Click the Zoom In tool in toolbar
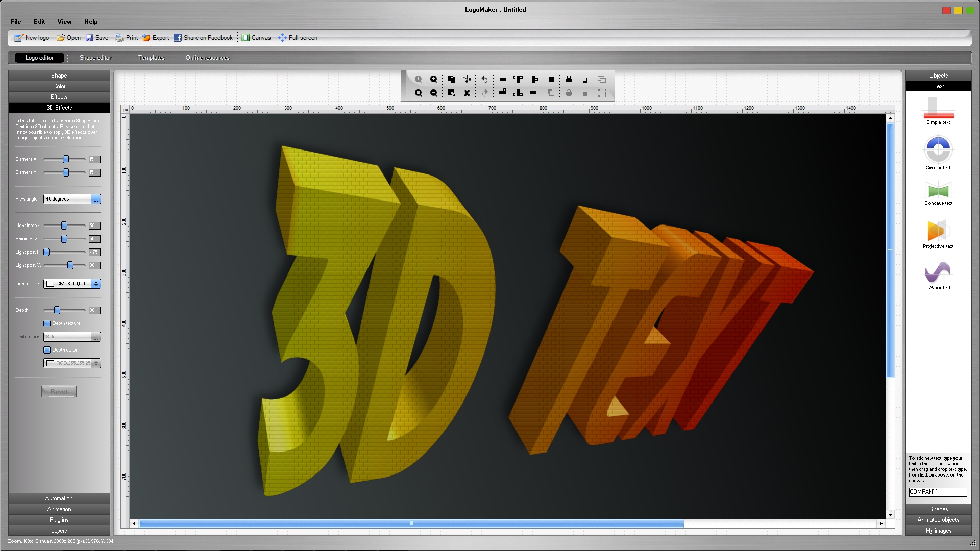The image size is (980, 551). pos(434,79)
